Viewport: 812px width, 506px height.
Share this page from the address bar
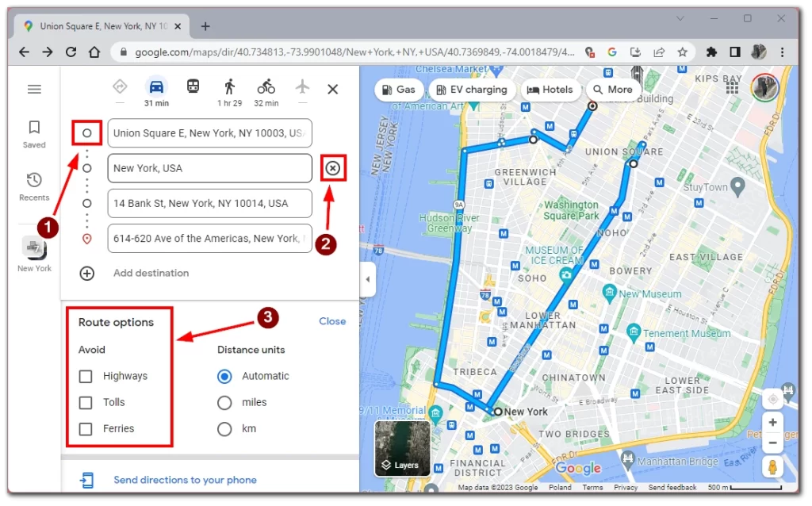click(x=659, y=52)
